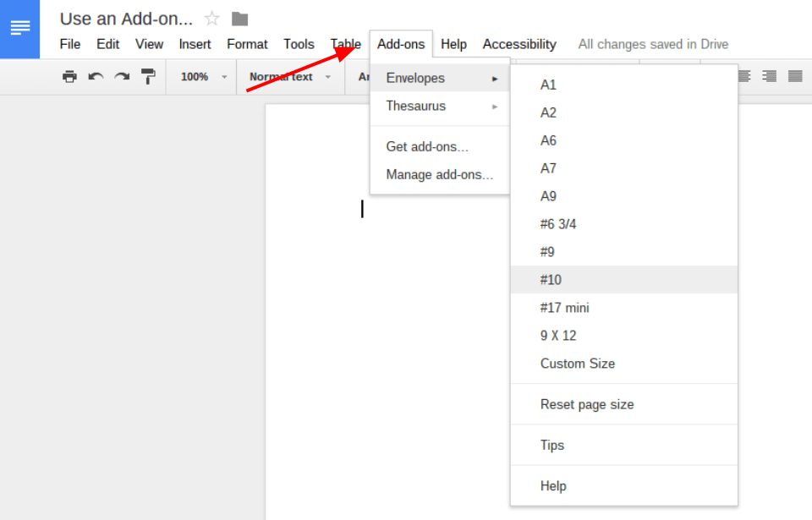Select the Paint format tool
This screenshot has width=812, height=520.
pyautogui.click(x=148, y=76)
